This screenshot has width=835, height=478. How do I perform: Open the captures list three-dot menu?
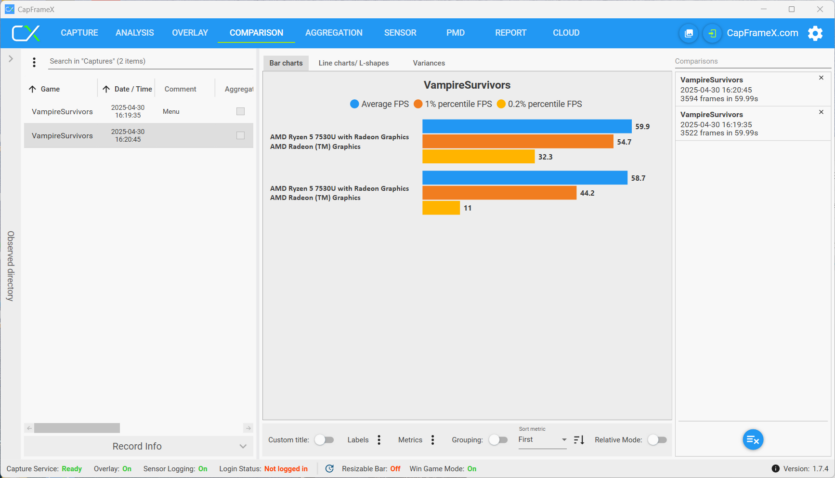click(x=34, y=62)
